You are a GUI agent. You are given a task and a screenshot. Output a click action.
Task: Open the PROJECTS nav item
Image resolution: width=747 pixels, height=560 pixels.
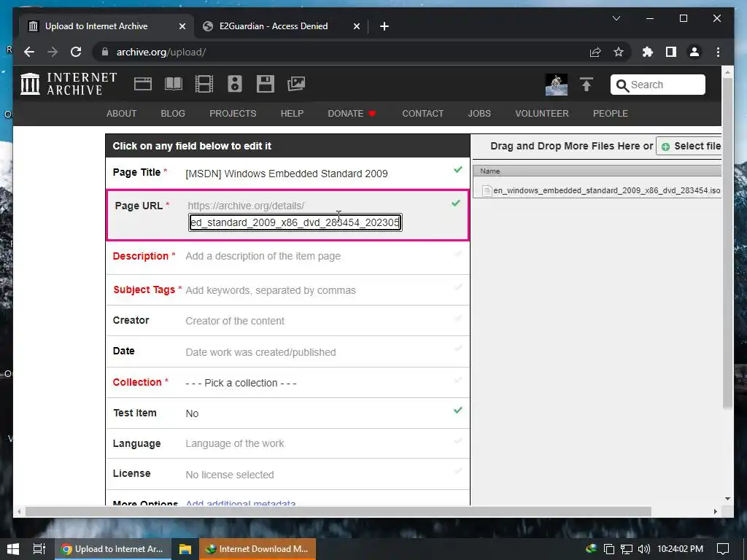[x=233, y=113]
